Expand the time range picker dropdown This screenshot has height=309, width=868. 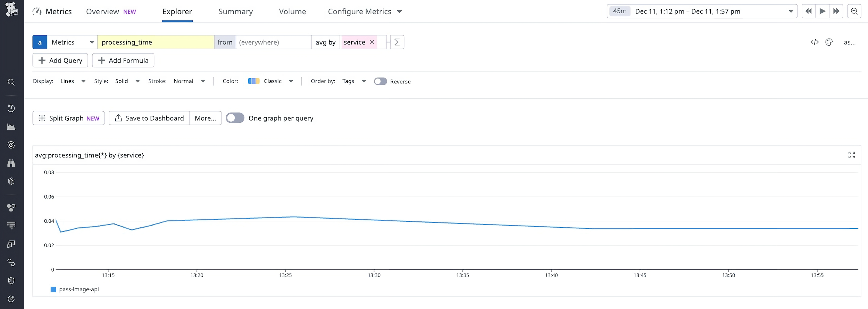[791, 11]
